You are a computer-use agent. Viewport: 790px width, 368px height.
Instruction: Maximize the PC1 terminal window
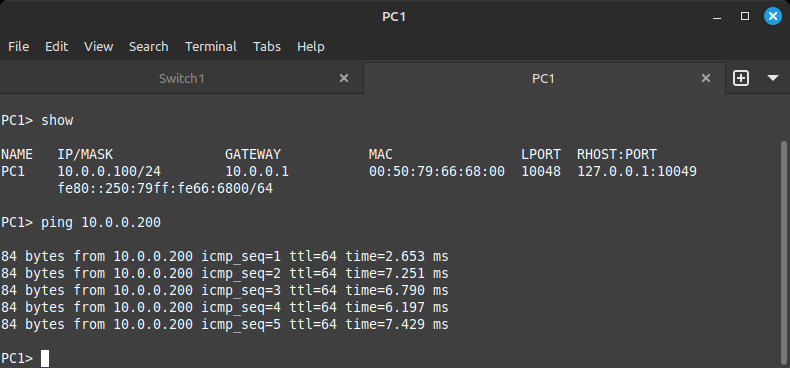tap(745, 17)
